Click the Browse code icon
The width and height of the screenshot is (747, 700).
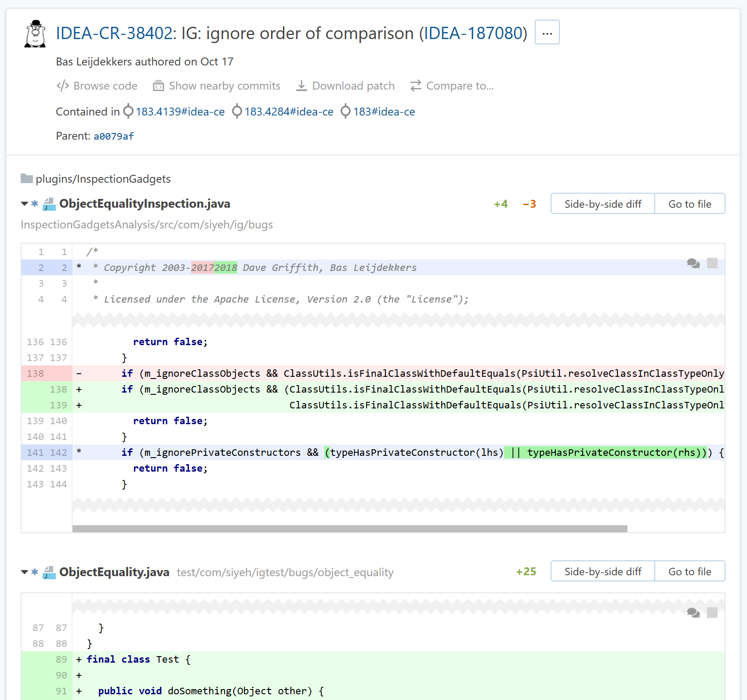(62, 86)
